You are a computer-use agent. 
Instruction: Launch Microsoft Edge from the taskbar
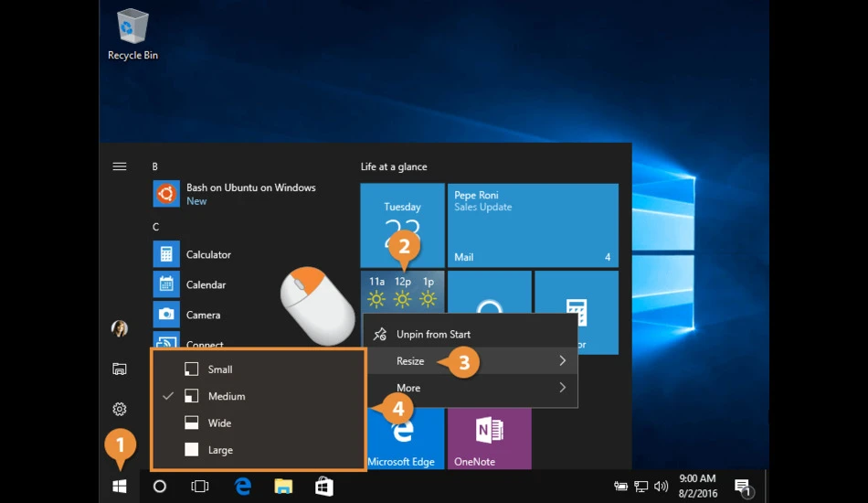coord(242,487)
